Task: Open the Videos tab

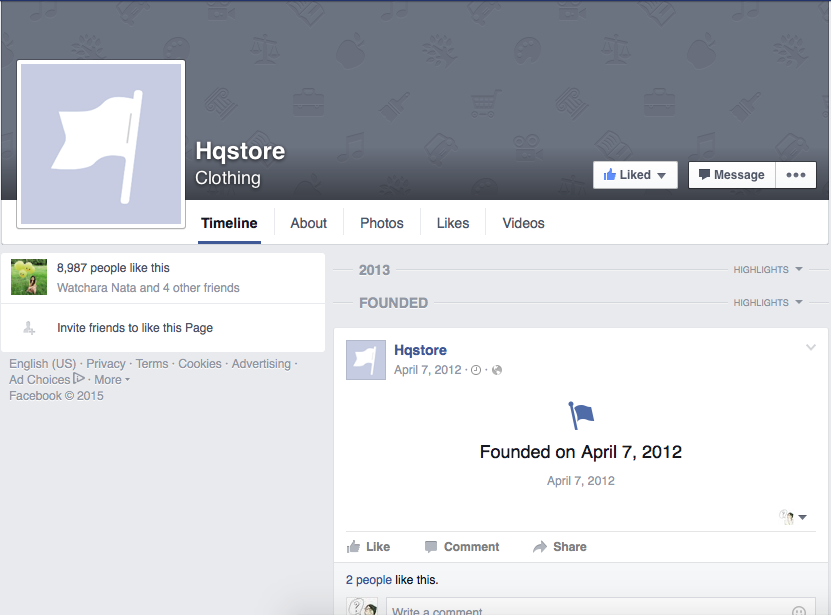Action: tap(523, 223)
